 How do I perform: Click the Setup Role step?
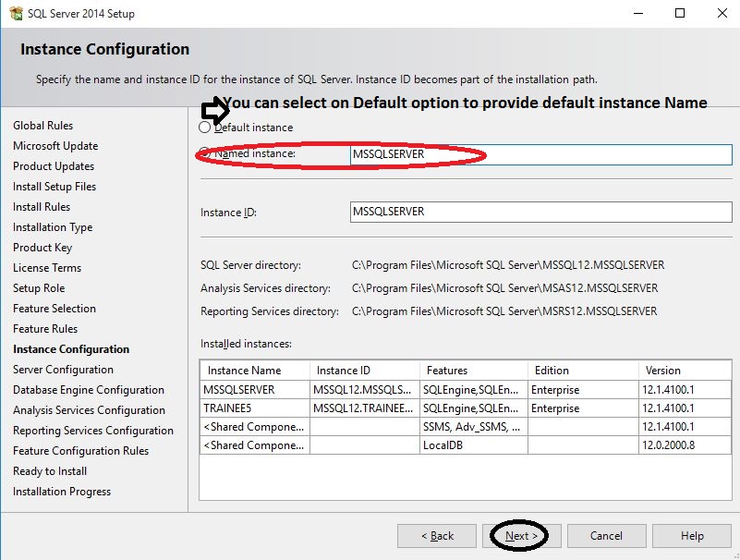[x=39, y=288]
